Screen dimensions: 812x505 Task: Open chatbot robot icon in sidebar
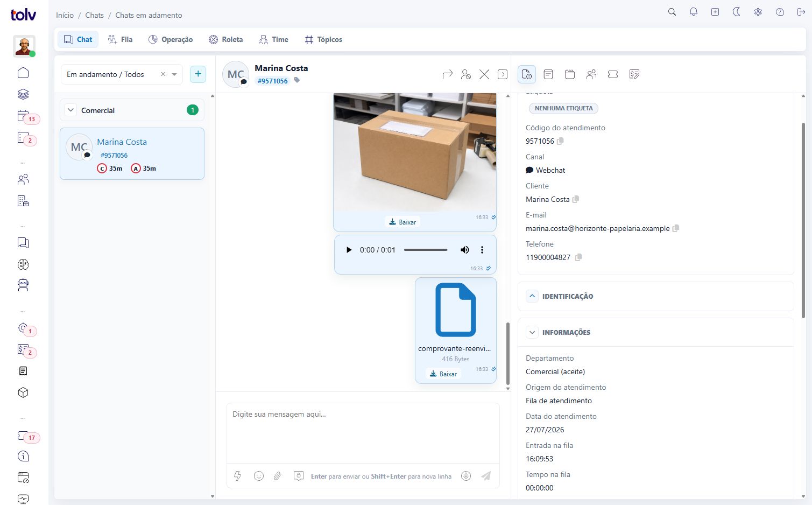23,285
